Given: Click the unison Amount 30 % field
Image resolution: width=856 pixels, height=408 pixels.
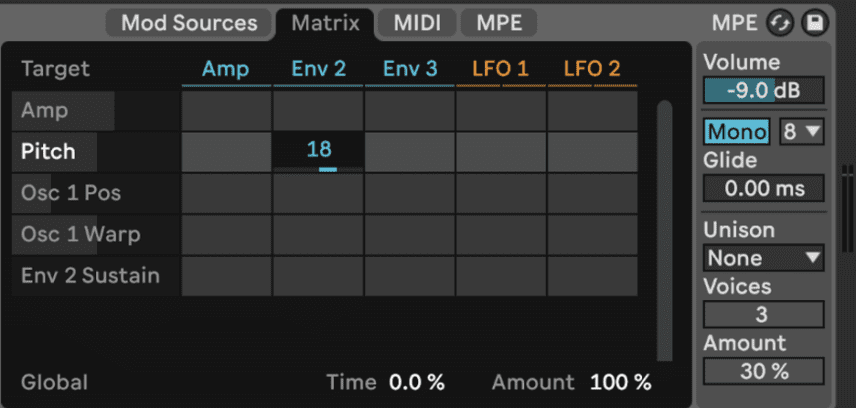Looking at the screenshot, I should 764,371.
